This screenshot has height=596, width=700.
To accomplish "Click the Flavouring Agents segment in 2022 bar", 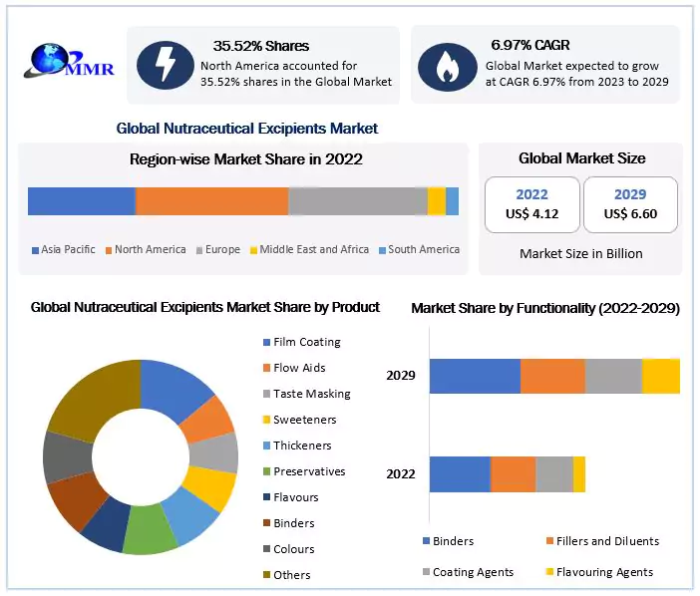I will pos(578,474).
